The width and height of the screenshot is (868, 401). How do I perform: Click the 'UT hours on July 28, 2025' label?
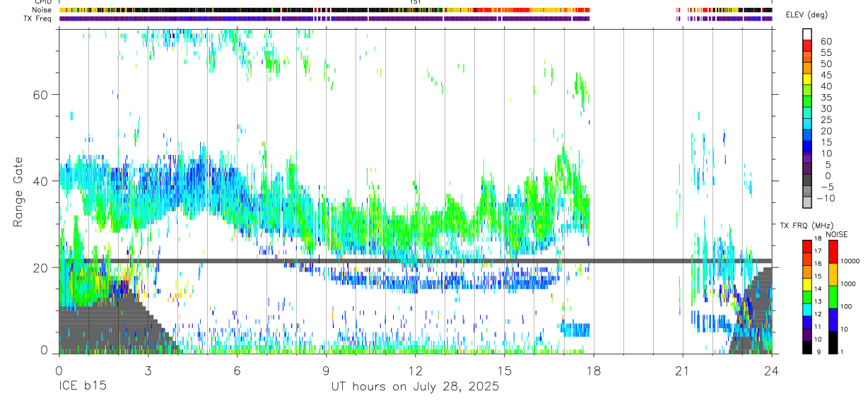click(415, 387)
